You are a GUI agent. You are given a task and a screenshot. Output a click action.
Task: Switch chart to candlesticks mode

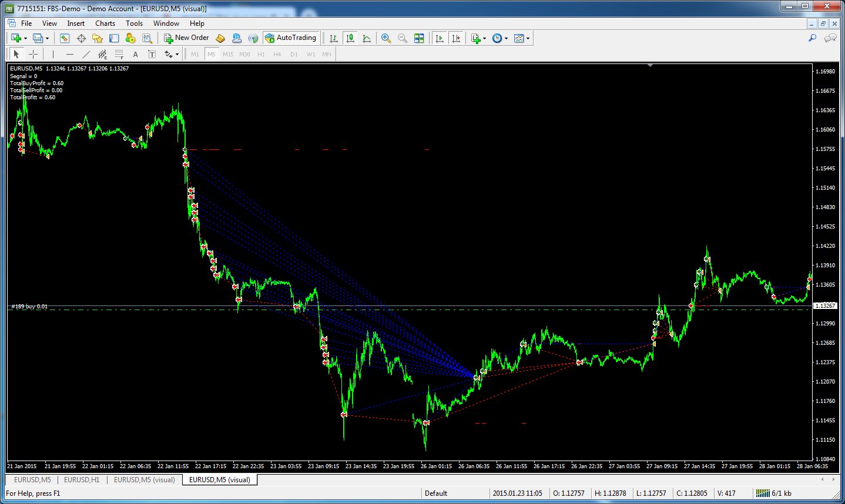click(350, 38)
